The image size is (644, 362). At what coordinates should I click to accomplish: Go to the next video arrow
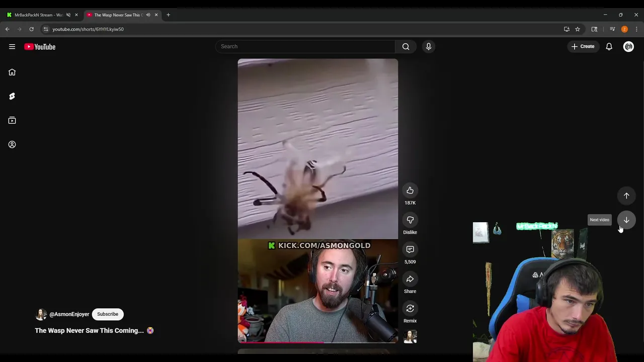[x=626, y=220]
